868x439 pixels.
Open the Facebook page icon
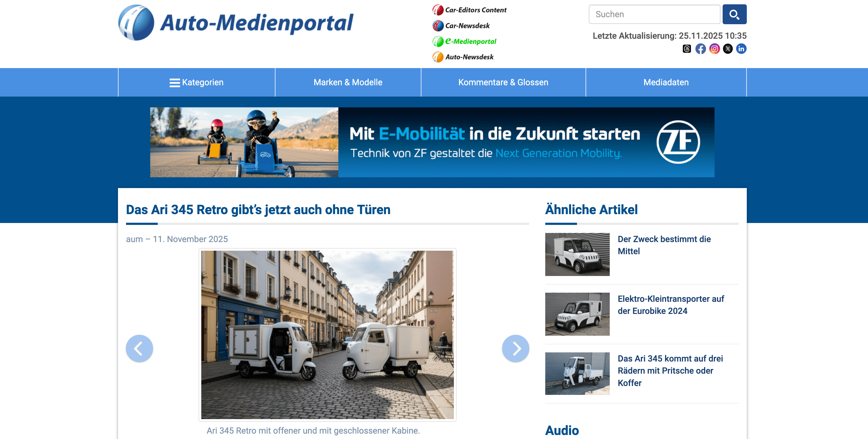(701, 49)
